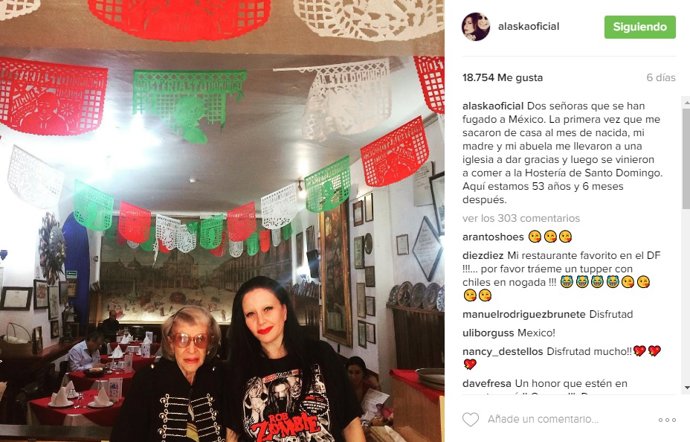Focus the Añade un comentario field
Image resolution: width=690 pixels, height=442 pixels.
[543, 419]
